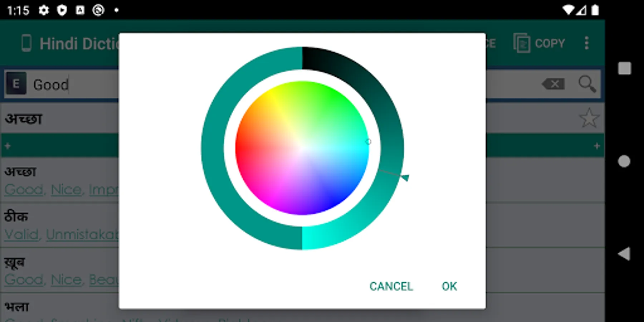Screen dimensions: 644x322
Task: Click the arrow pointer on the shade ring
Action: [x=405, y=177]
